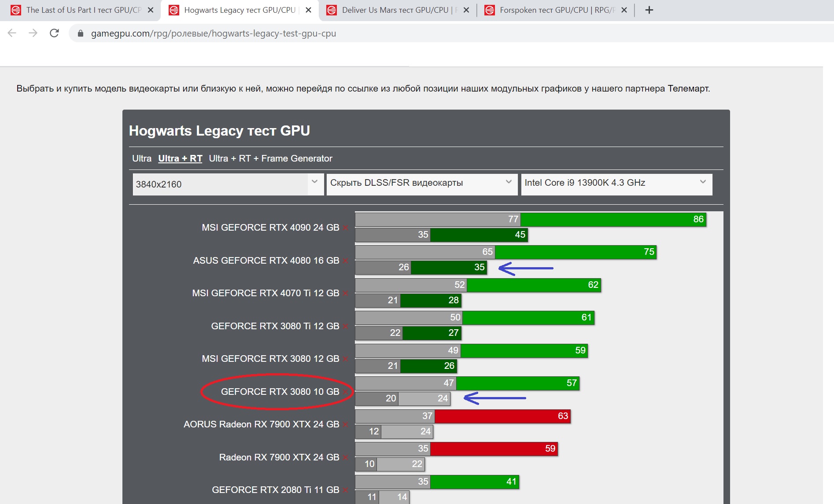Viewport: 834px width, 504px height.
Task: Click the browser back arrow
Action: click(x=12, y=33)
